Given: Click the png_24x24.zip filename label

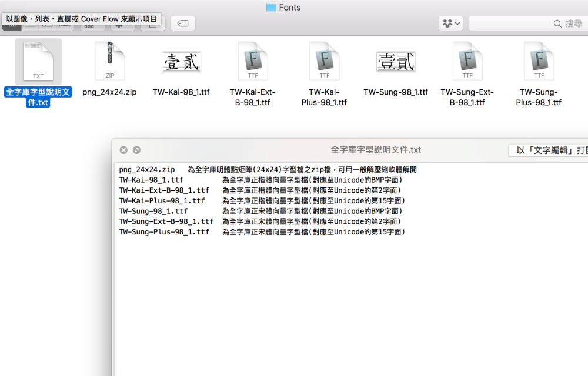Looking at the screenshot, I should 110,92.
